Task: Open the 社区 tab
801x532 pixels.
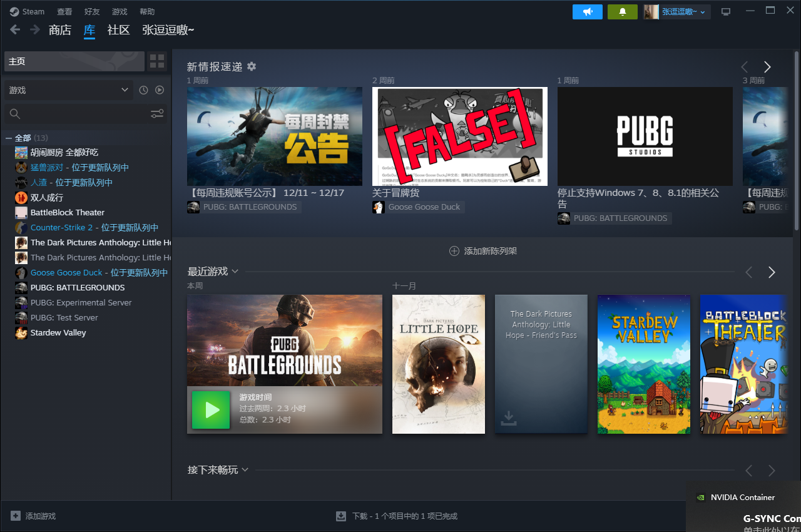Action: 118,30
